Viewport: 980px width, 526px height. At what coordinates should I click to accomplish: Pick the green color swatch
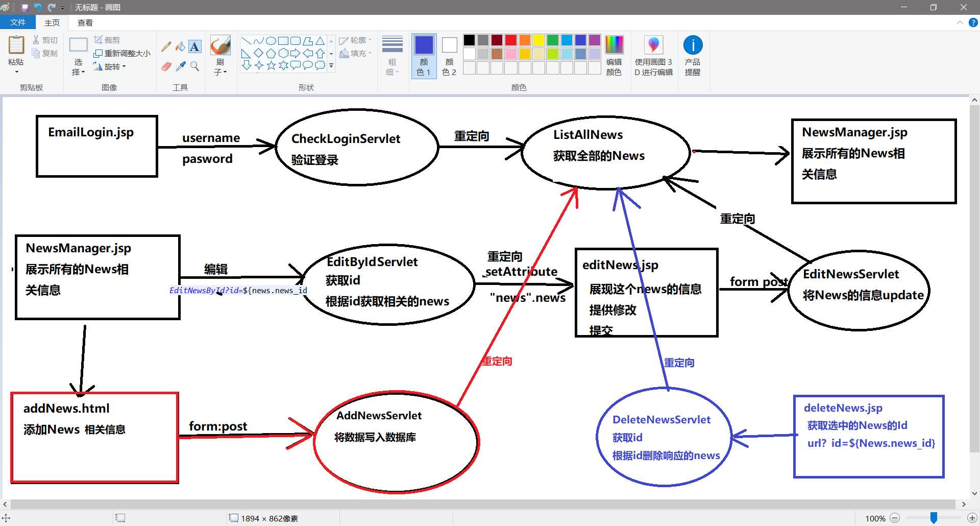pyautogui.click(x=553, y=40)
